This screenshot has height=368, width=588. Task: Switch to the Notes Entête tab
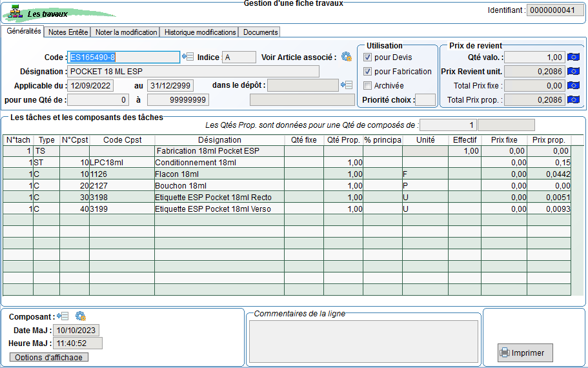click(x=68, y=32)
